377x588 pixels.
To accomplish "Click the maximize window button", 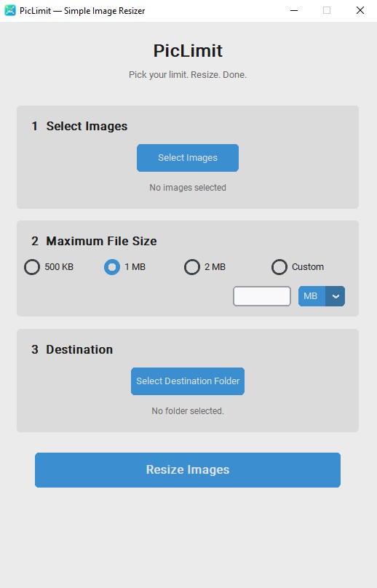I will click(x=327, y=10).
